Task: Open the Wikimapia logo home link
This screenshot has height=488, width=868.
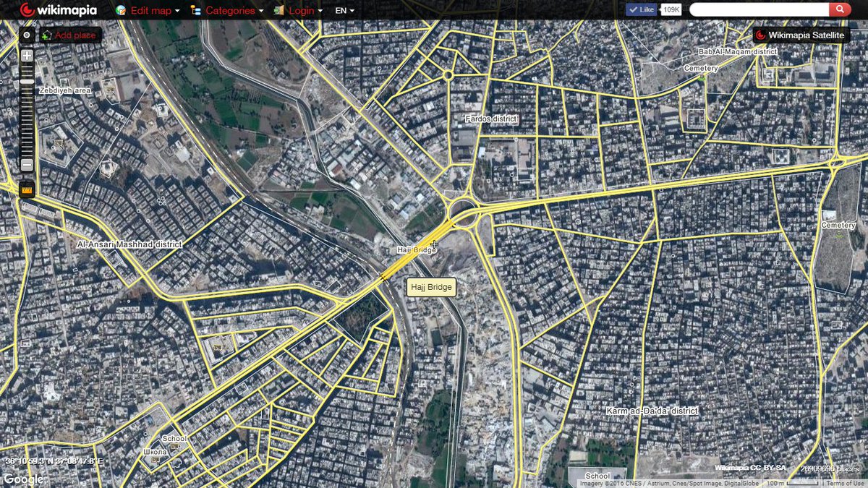Action: [x=57, y=10]
